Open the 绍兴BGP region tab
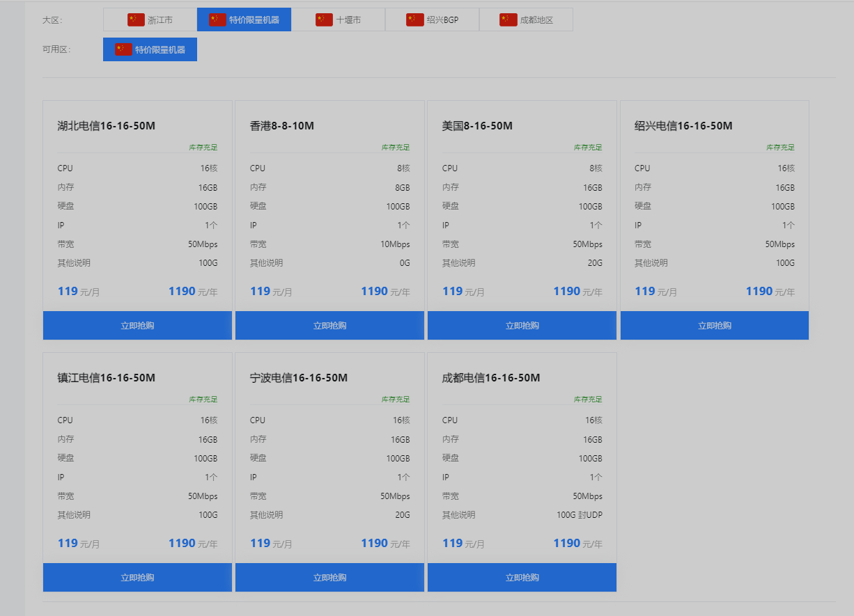 pos(432,19)
